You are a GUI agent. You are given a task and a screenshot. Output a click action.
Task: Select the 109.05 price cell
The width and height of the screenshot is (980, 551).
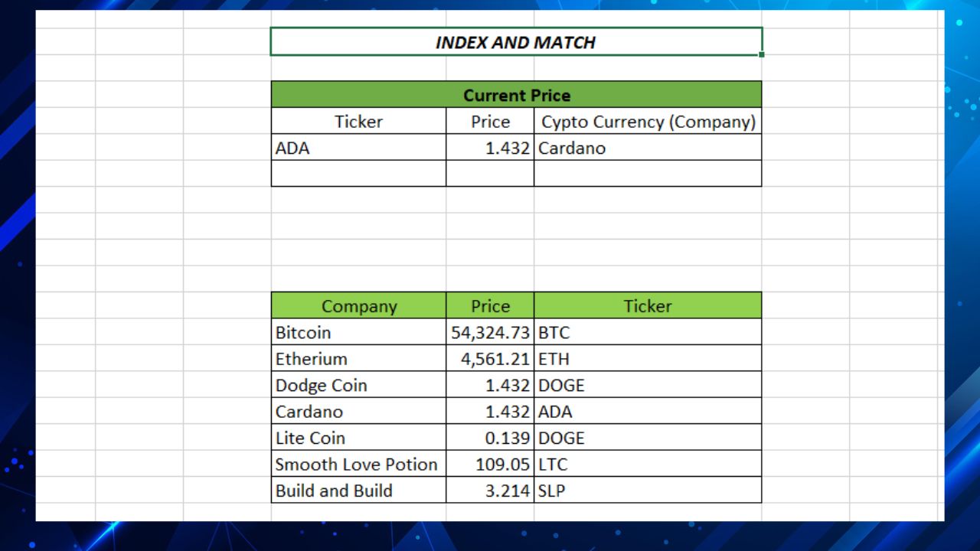pyautogui.click(x=490, y=464)
